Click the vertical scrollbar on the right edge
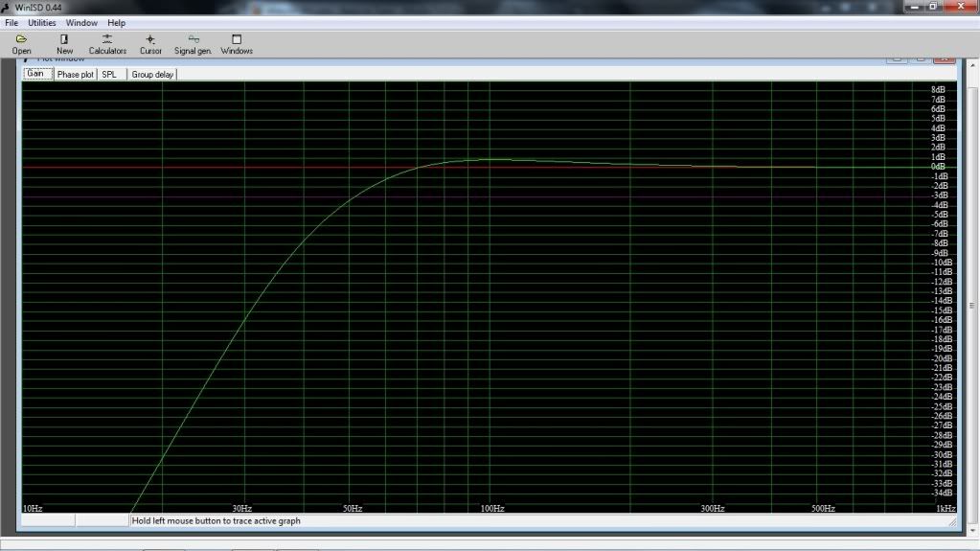Image resolution: width=980 pixels, height=551 pixels. click(x=972, y=306)
